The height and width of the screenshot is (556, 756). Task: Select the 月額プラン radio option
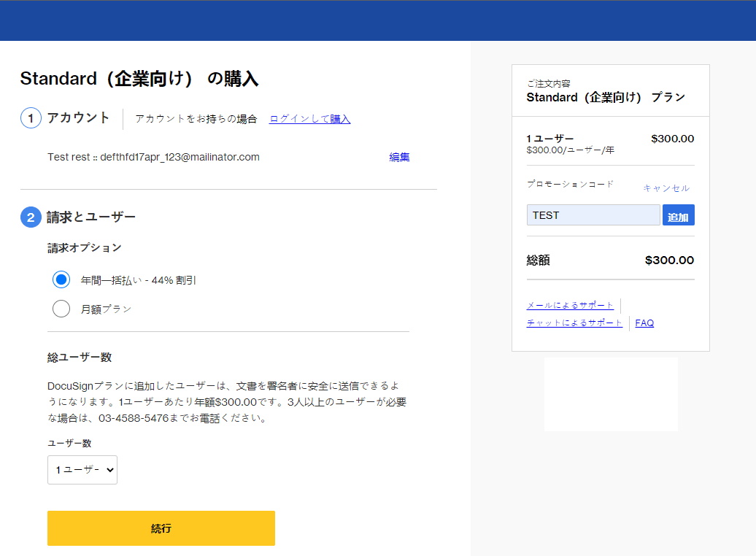[x=61, y=309]
